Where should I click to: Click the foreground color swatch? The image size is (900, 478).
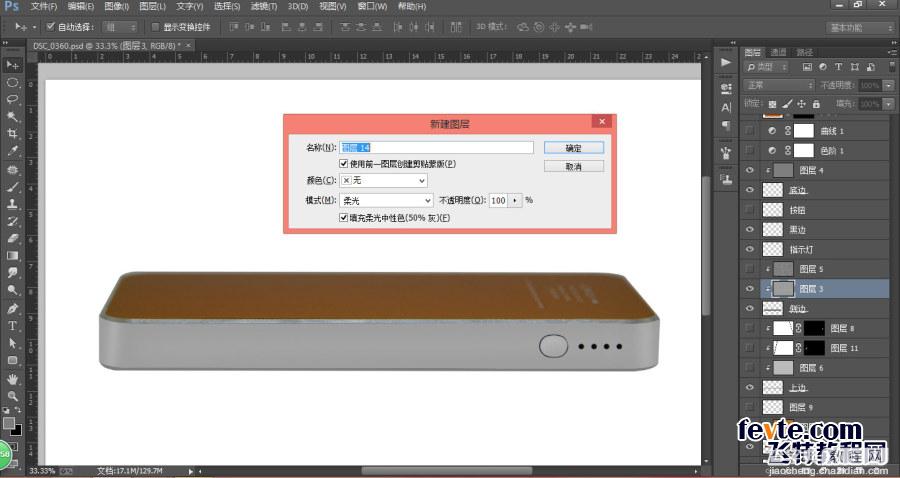coord(9,423)
